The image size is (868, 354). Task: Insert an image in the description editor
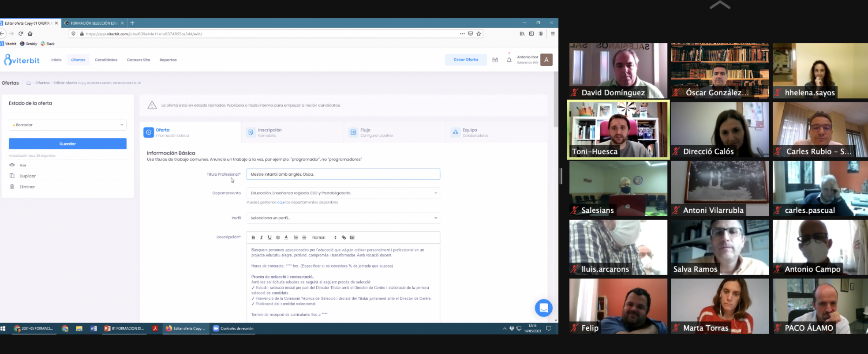[x=352, y=237]
